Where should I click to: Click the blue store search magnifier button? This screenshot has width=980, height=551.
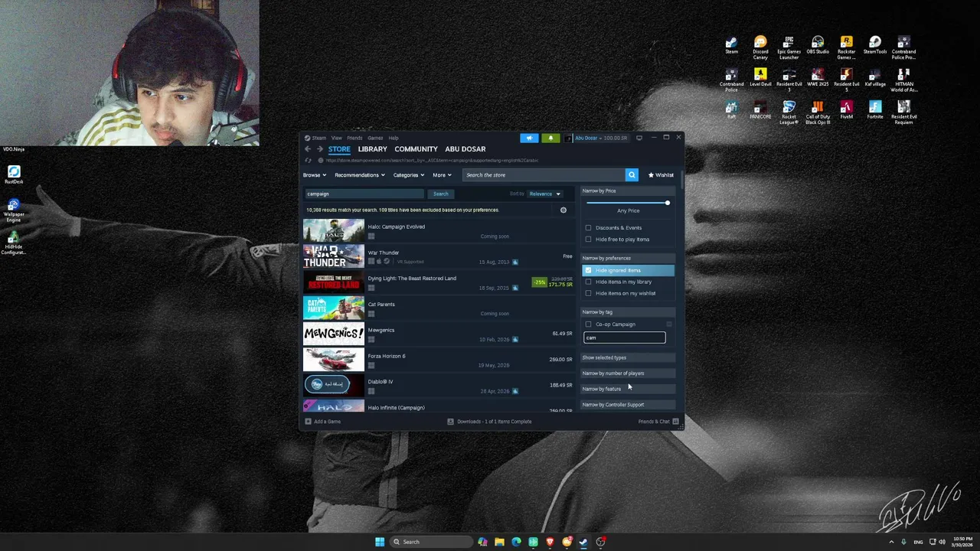click(632, 175)
